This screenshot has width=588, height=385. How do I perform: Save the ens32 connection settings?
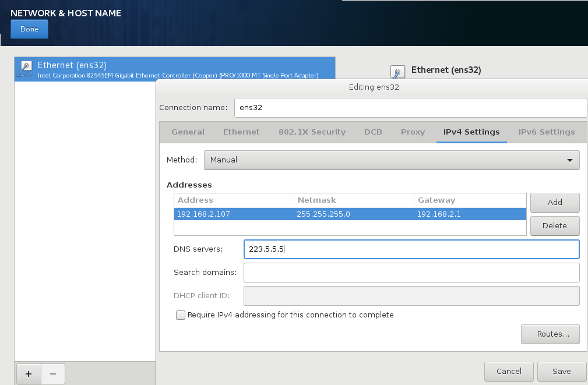(561, 371)
